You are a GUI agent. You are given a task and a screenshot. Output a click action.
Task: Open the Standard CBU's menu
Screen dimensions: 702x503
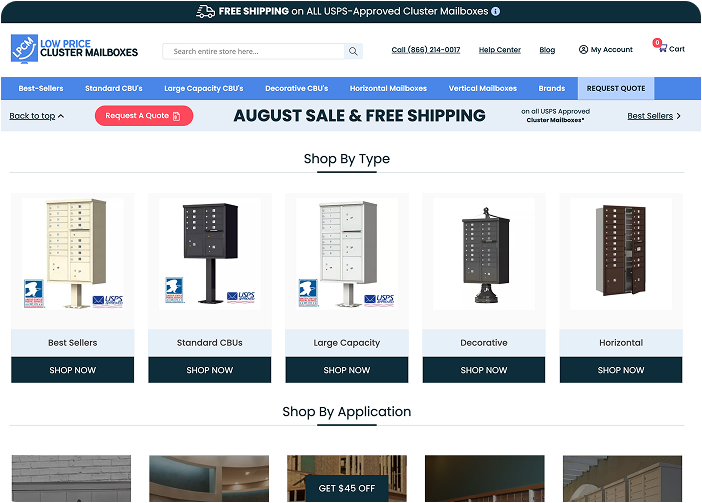114,89
